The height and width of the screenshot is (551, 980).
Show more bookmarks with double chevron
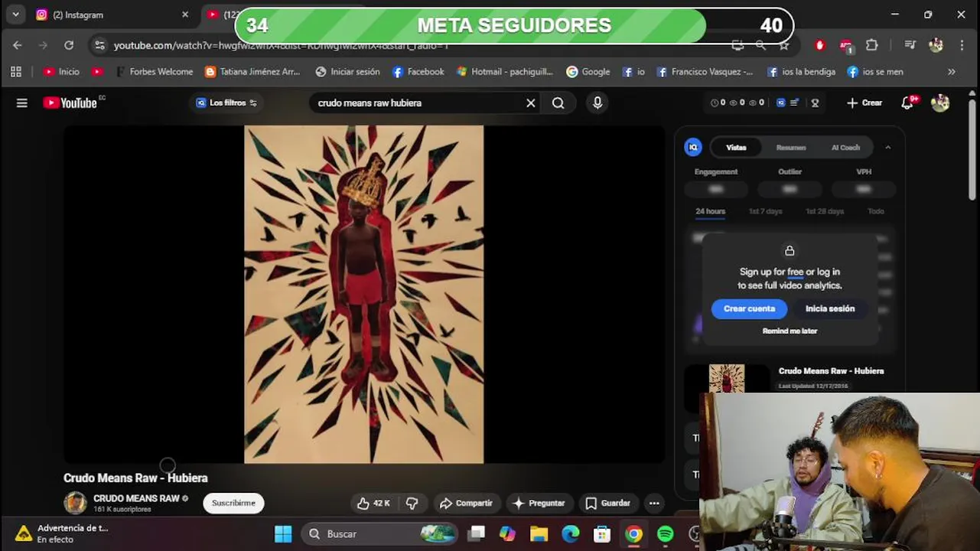[x=952, y=71]
